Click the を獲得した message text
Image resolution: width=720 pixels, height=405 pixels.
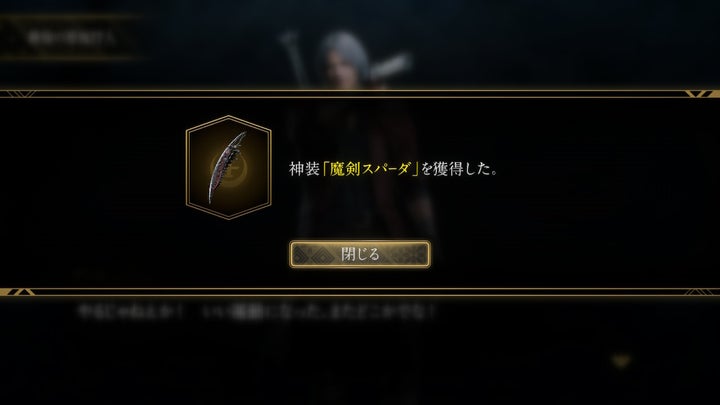point(459,169)
